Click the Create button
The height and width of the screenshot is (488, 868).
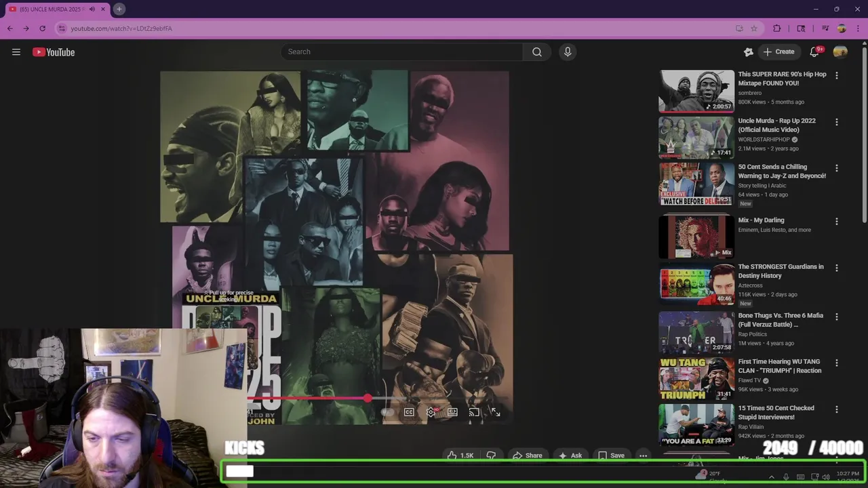point(778,52)
